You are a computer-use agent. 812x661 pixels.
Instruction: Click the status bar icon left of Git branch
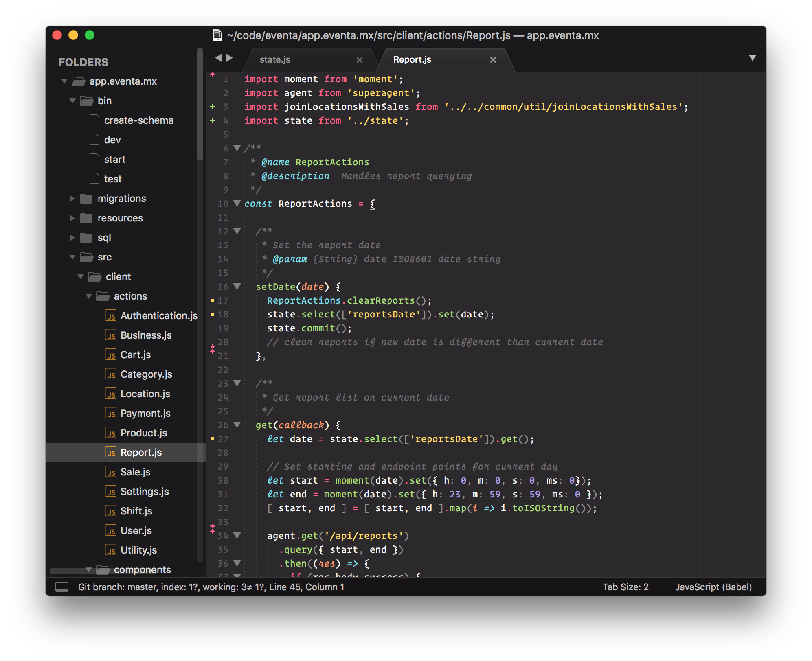(62, 587)
